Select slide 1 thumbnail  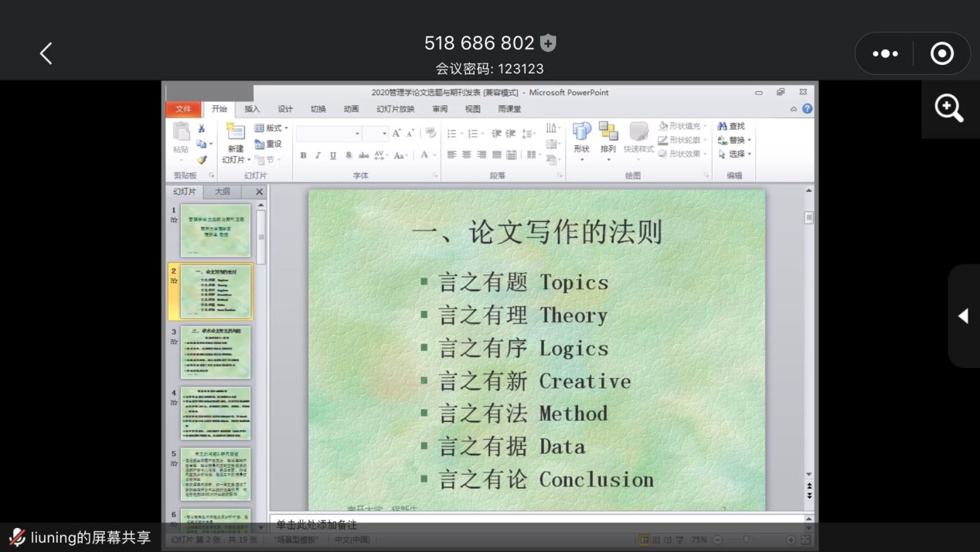(x=216, y=231)
